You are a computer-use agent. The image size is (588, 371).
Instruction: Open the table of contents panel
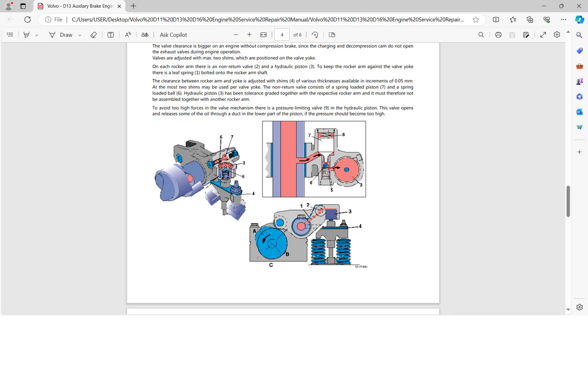pyautogui.click(x=10, y=34)
